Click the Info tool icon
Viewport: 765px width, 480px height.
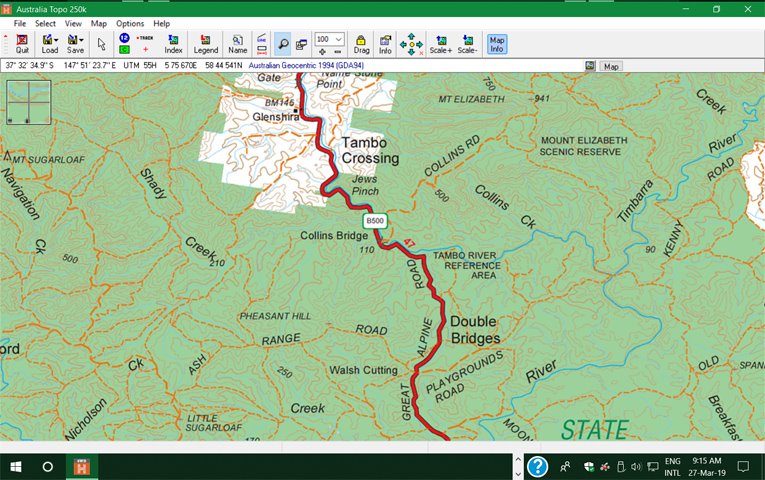point(385,44)
